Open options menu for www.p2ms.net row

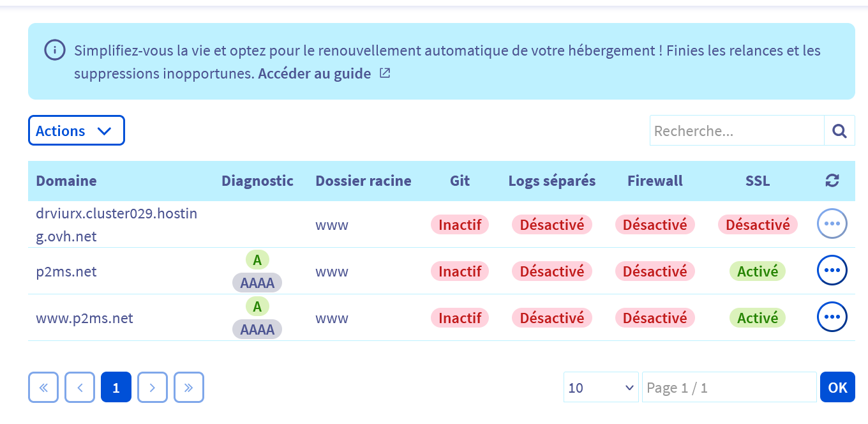tap(832, 317)
